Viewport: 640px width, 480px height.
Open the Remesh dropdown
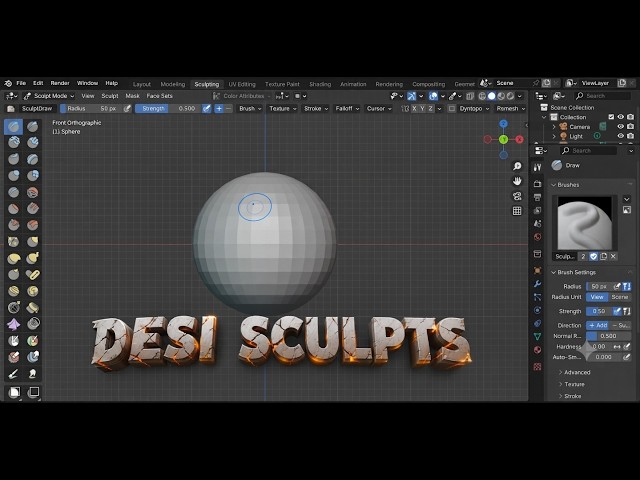pyautogui.click(x=511, y=109)
